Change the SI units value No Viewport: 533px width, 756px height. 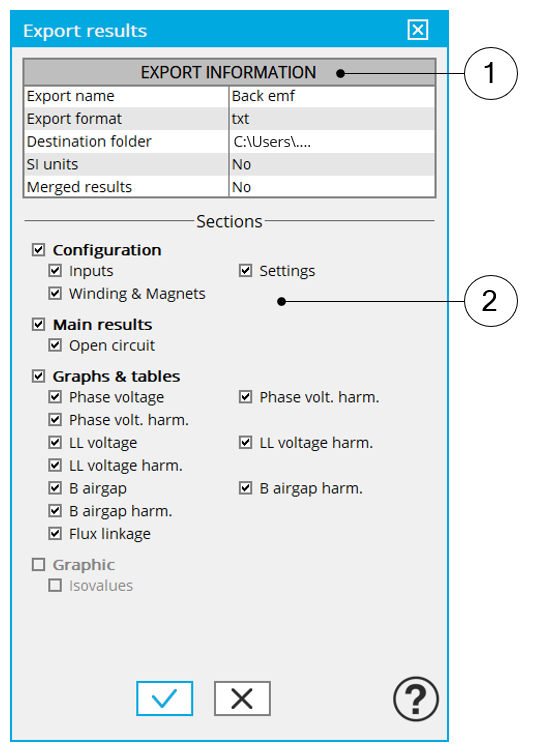point(332,164)
